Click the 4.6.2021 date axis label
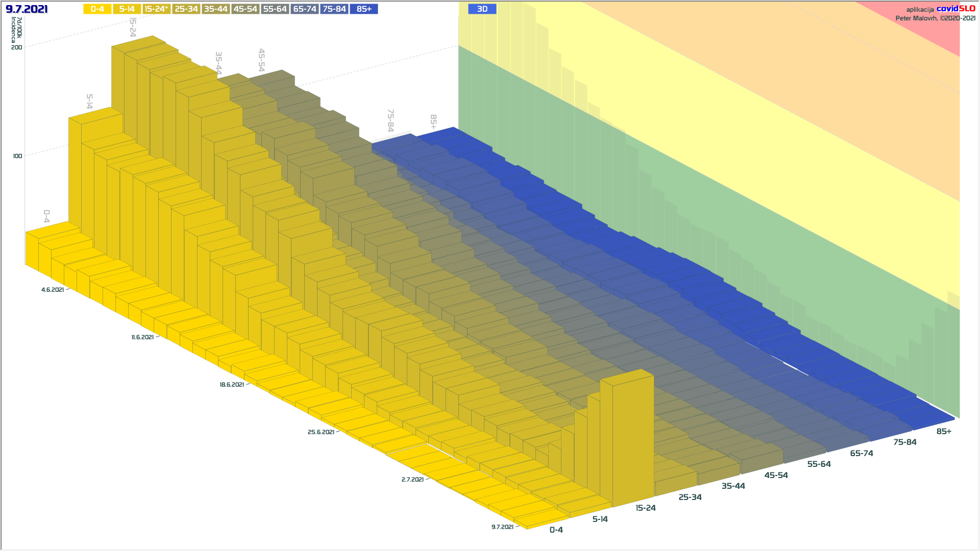 coord(53,290)
